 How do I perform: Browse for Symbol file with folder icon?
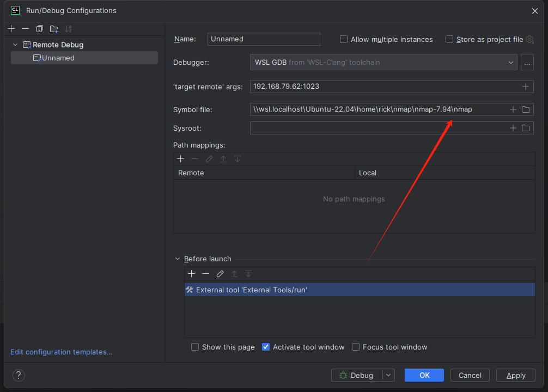[526, 109]
